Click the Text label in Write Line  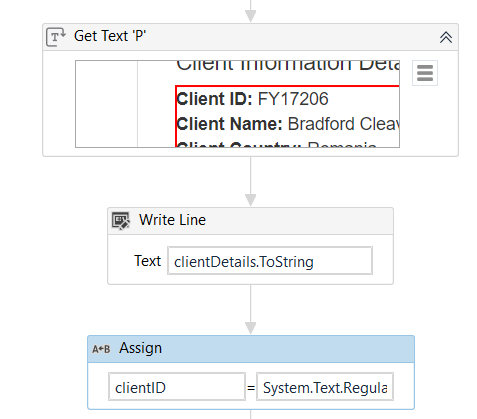point(147,261)
